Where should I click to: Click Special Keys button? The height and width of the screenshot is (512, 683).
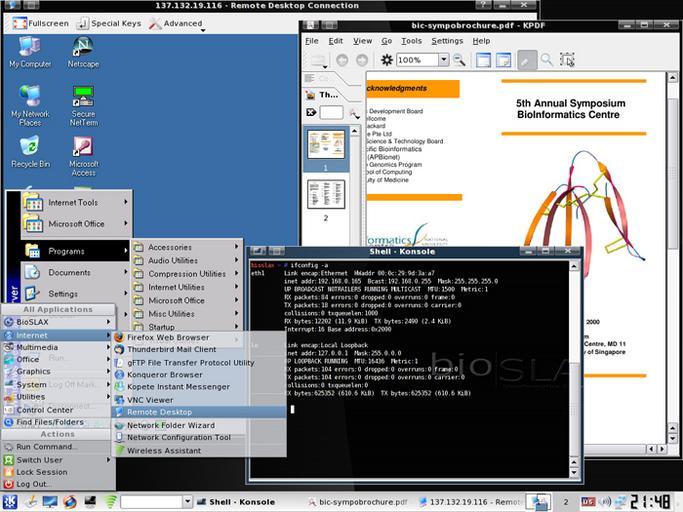tap(111, 23)
